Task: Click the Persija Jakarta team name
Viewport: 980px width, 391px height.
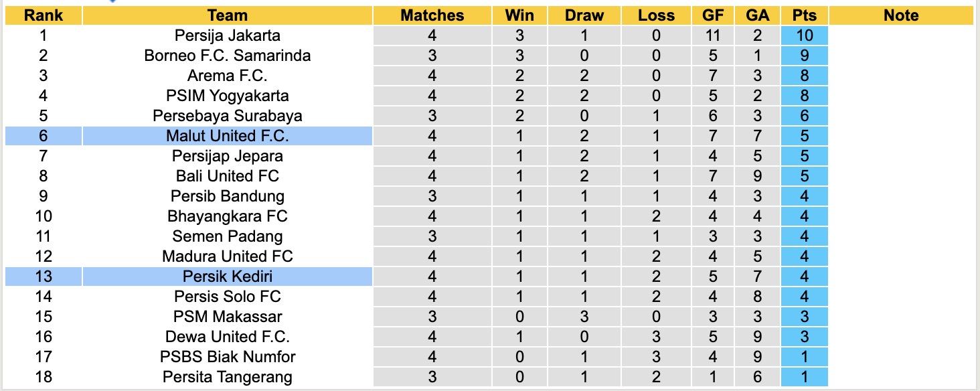Action: pyautogui.click(x=228, y=35)
